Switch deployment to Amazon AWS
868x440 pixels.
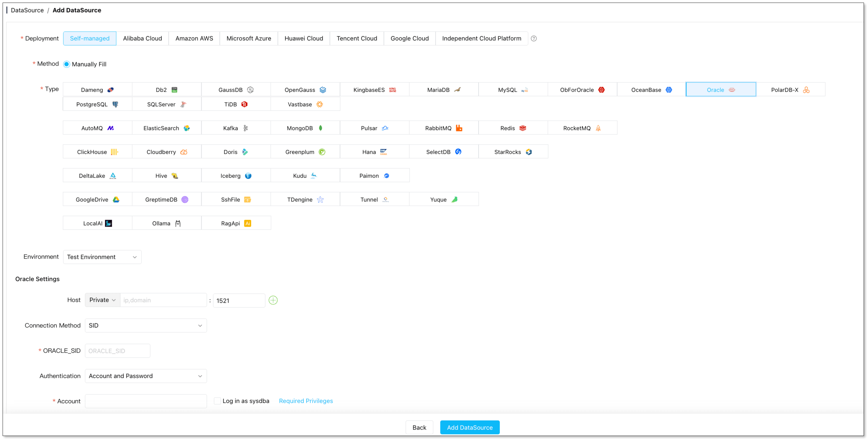pyautogui.click(x=194, y=38)
